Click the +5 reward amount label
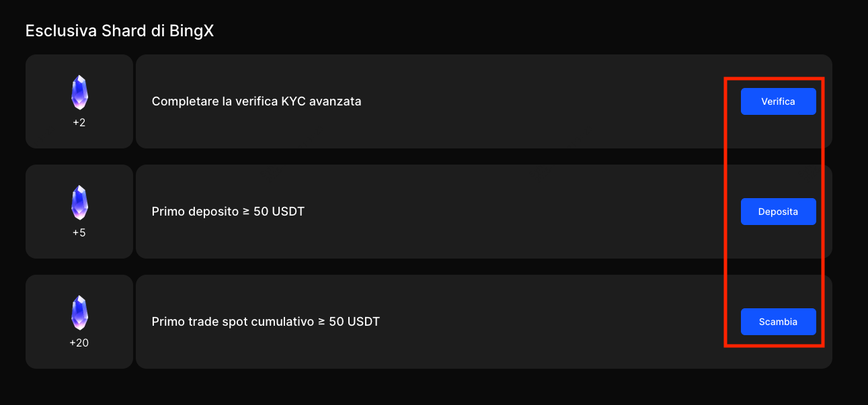 79,233
